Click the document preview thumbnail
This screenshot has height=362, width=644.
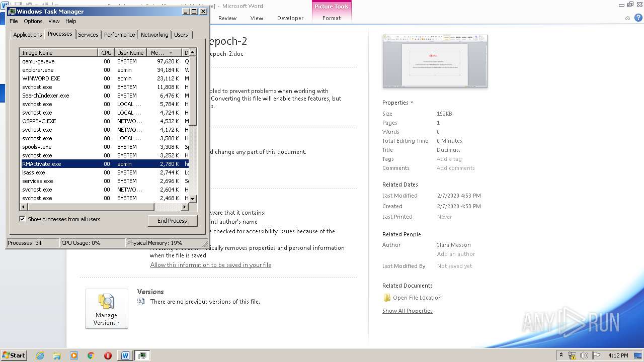[435, 61]
